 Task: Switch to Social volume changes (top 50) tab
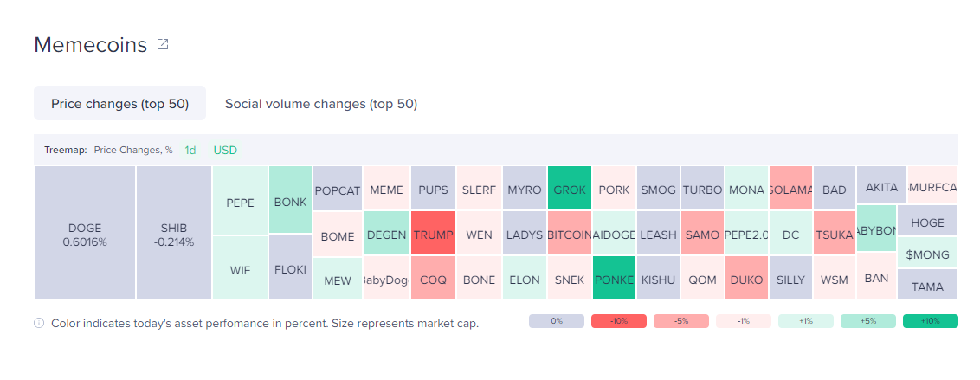pyautogui.click(x=321, y=104)
